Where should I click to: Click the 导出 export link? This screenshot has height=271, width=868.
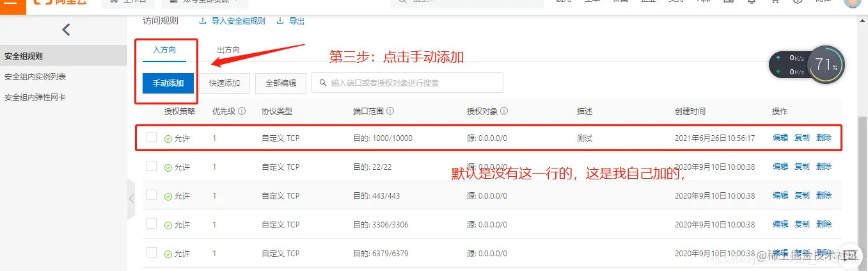(x=291, y=21)
